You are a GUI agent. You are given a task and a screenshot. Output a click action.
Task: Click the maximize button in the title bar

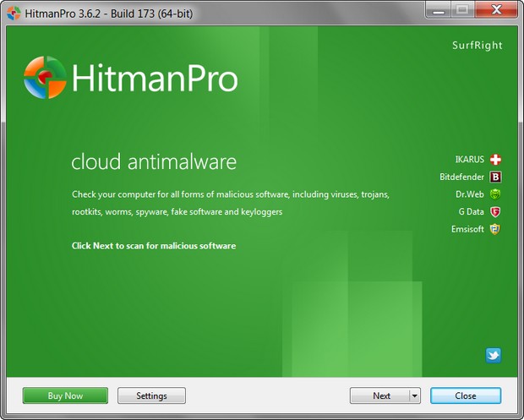[463, 10]
